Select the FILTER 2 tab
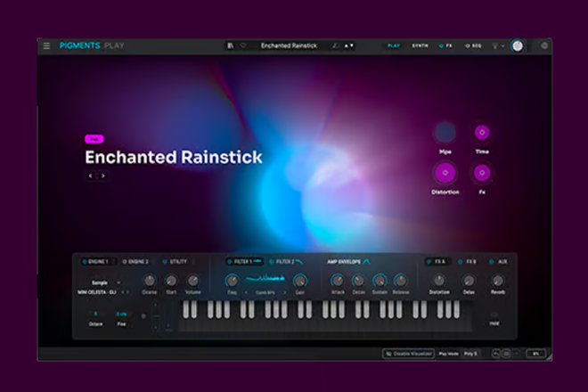This screenshot has height=392, width=588. click(x=285, y=261)
